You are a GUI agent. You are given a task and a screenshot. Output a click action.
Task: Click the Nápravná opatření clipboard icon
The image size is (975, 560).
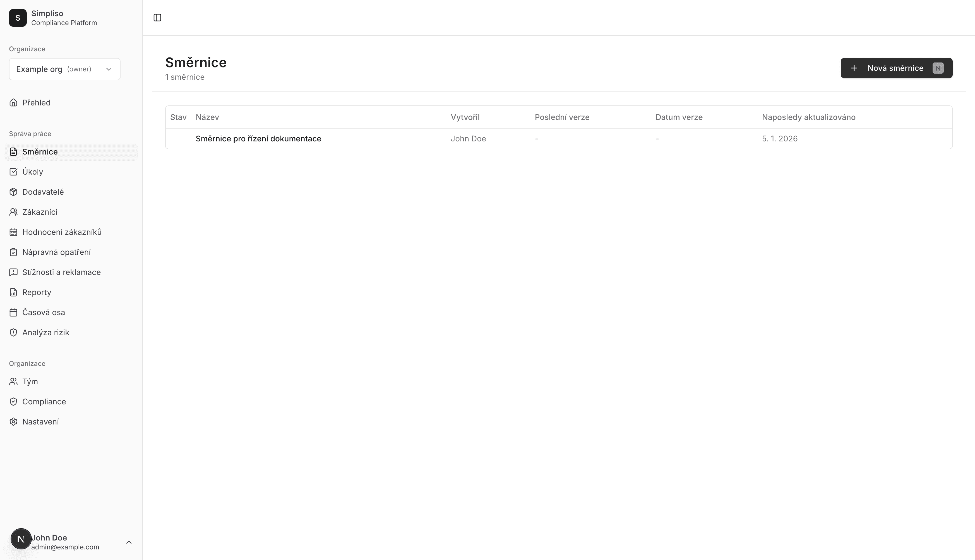[13, 252]
